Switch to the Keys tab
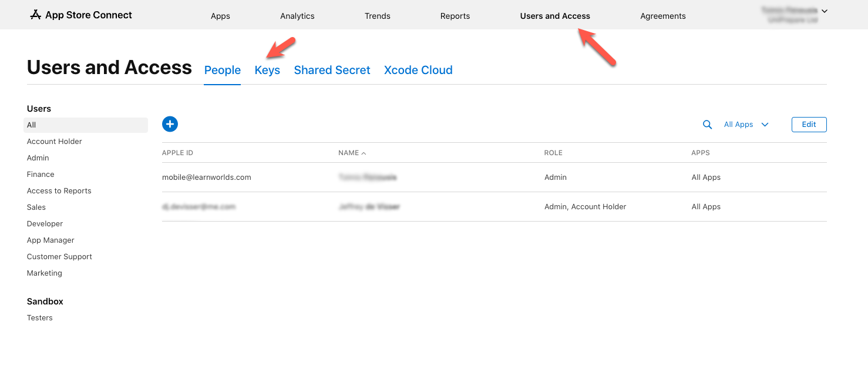This screenshot has width=868, height=365. coord(267,70)
